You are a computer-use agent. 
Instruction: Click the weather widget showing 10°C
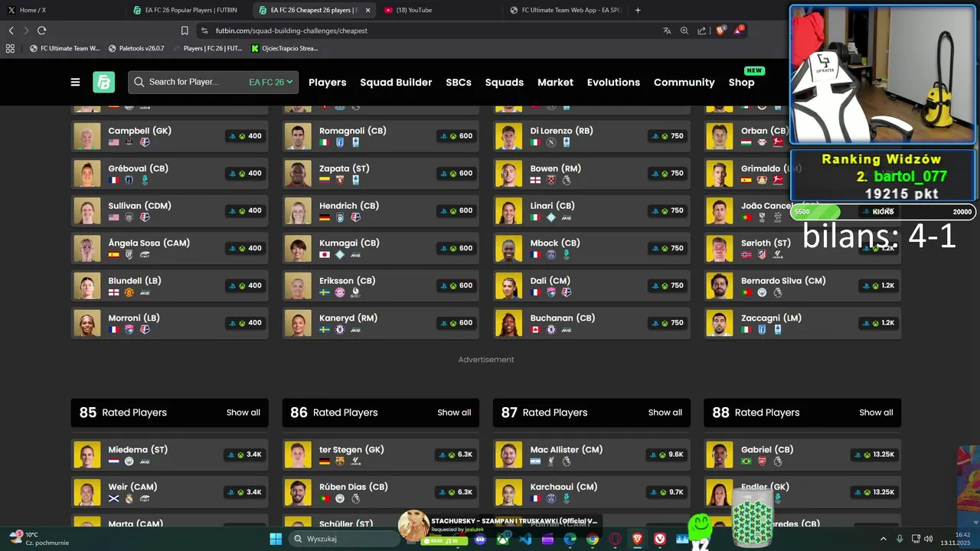(x=38, y=539)
